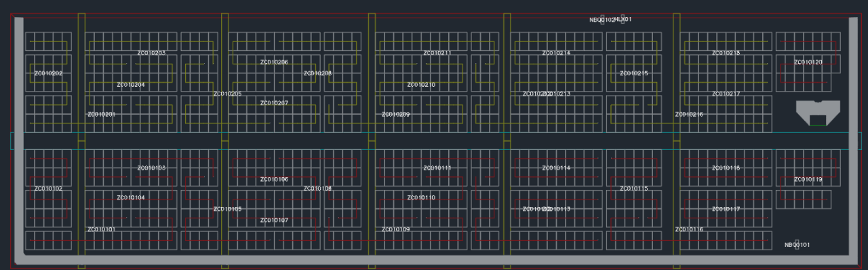Select string label ZC010202
The width and height of the screenshot is (868, 270).
(x=48, y=73)
